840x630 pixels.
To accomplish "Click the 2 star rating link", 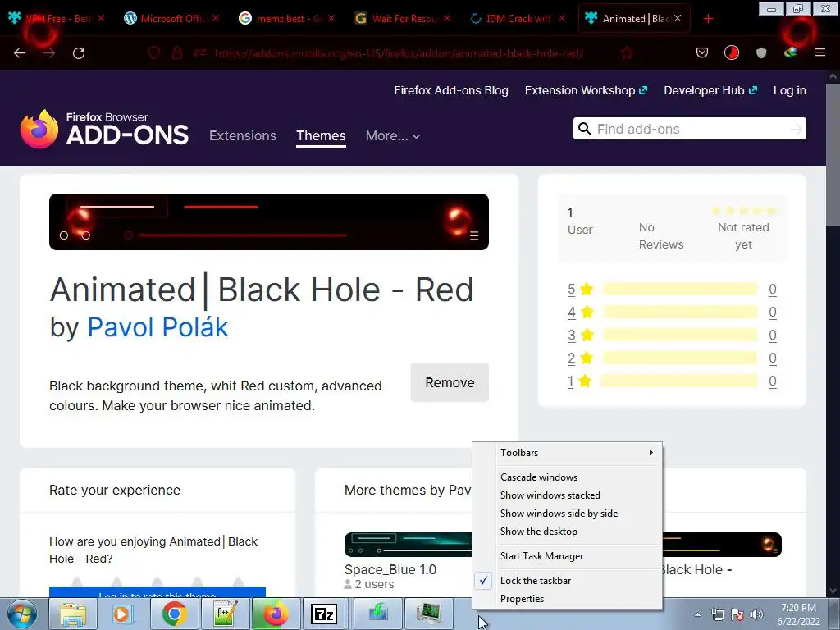I will [571, 358].
